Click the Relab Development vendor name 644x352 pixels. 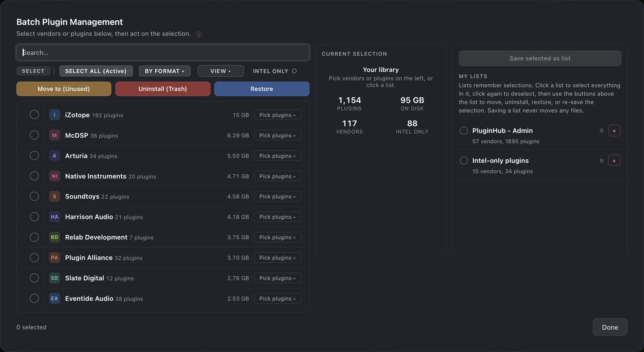click(x=96, y=237)
